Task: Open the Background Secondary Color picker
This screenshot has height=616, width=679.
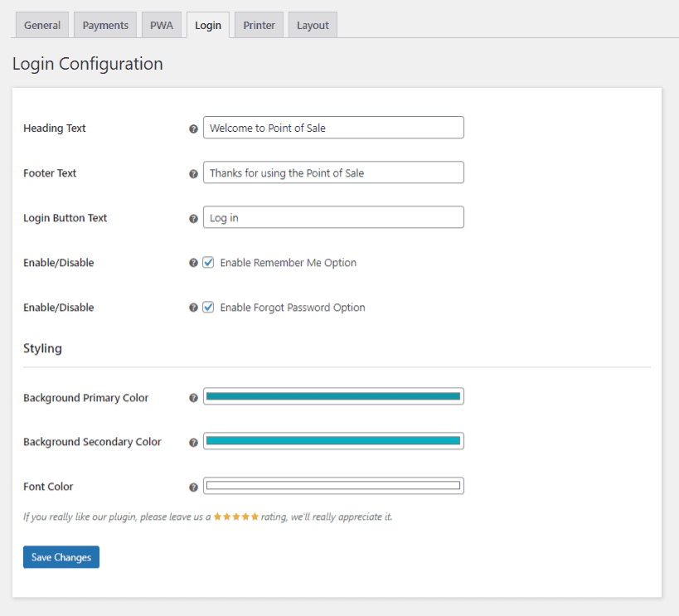Action: (x=333, y=440)
